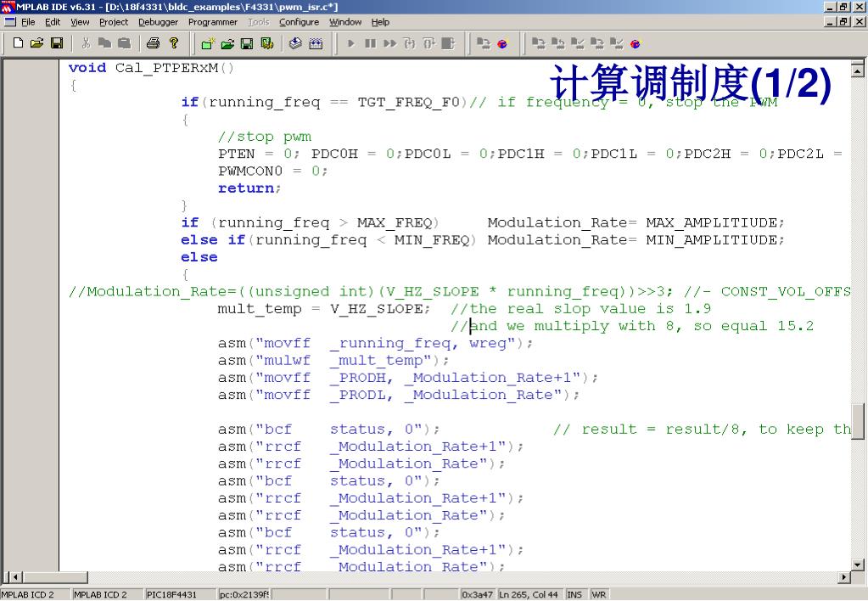
Task: Click the programmer Blank Check icon
Action: [x=616, y=44]
